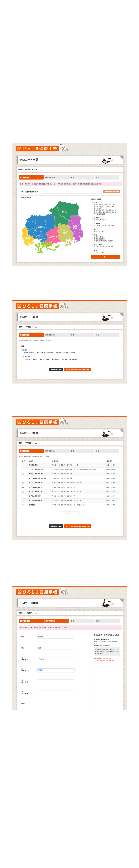This screenshot has height=868, width=139.
Task: Focus the カード発行機関を検索 search box
Action: [72, 191]
